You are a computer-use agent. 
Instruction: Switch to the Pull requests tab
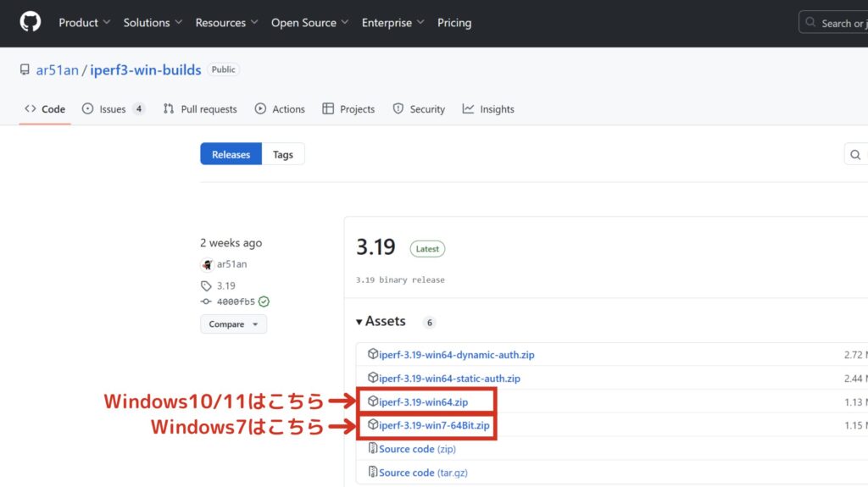tap(200, 109)
